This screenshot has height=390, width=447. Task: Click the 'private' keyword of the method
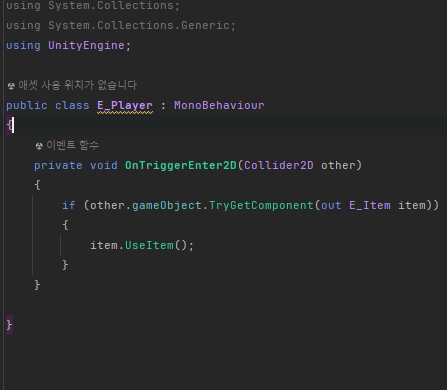click(x=58, y=166)
